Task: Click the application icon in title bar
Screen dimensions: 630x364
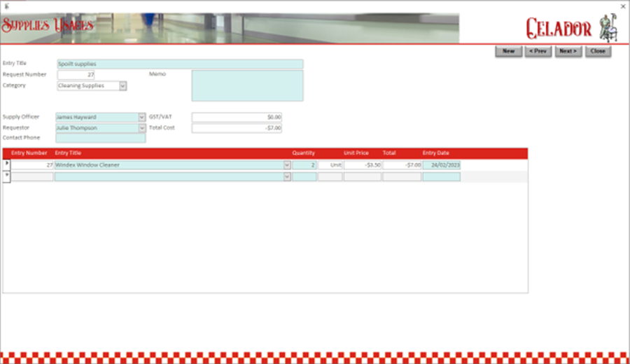Action: click(x=7, y=6)
